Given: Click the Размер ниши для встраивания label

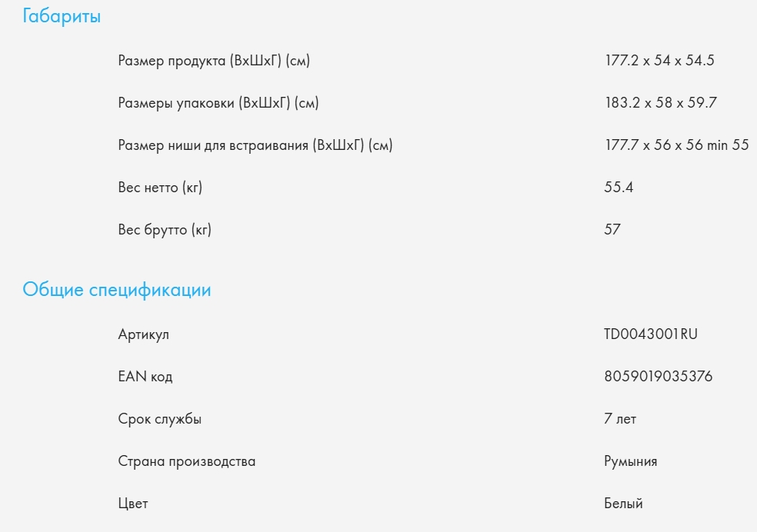Looking at the screenshot, I should pos(255,145).
